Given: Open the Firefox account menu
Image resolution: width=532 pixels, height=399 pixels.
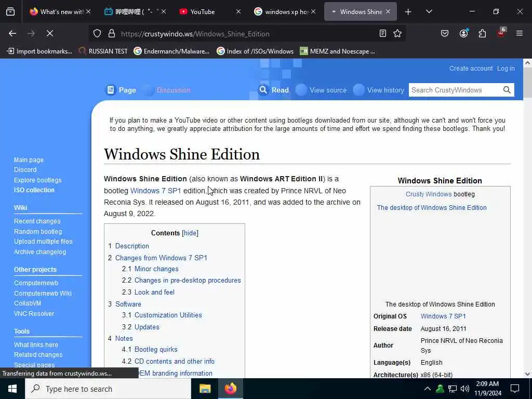Looking at the screenshot, I should (463, 33).
